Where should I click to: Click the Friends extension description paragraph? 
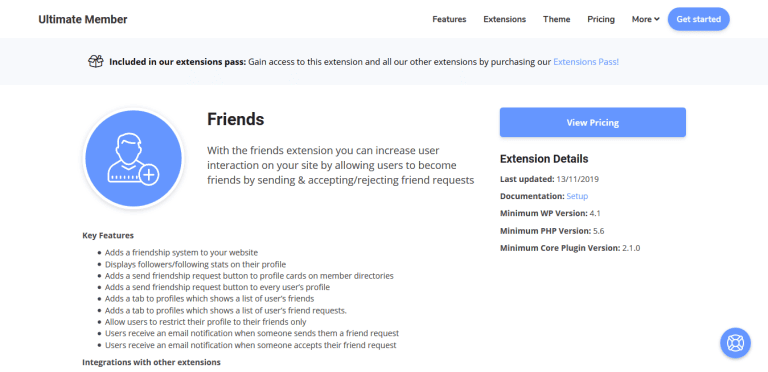pyautogui.click(x=340, y=165)
